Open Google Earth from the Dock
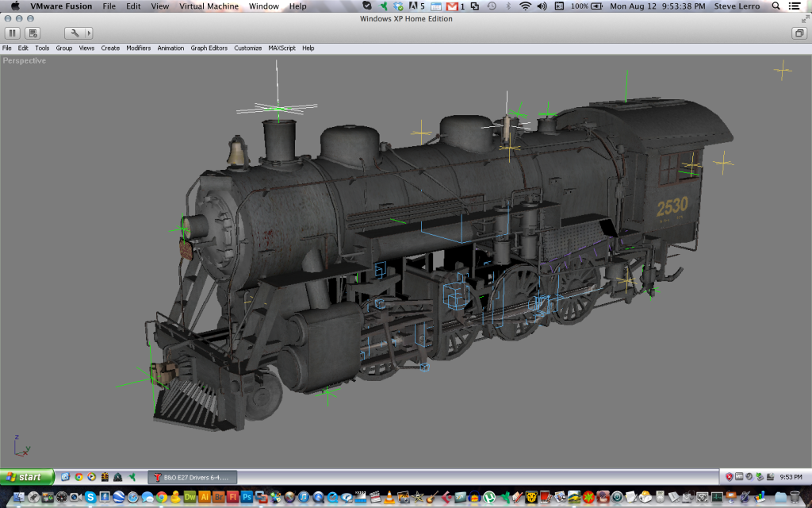This screenshot has height=508, width=812. coord(119,497)
